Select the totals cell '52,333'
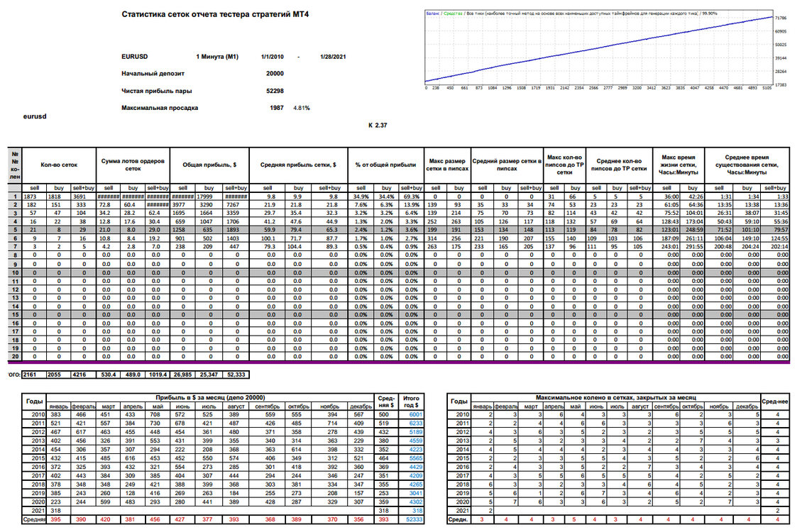Image resolution: width=802 pixels, height=532 pixels. click(x=236, y=375)
